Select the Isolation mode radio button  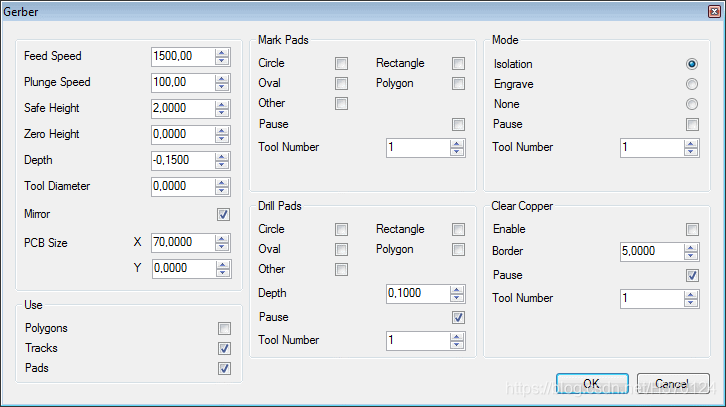(x=692, y=64)
